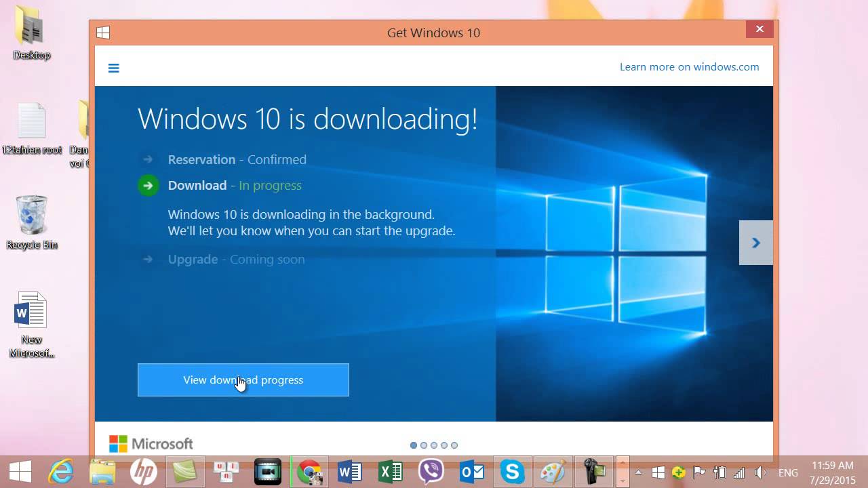Launch Internet Explorer from taskbar
868x488 pixels.
[x=61, y=471]
